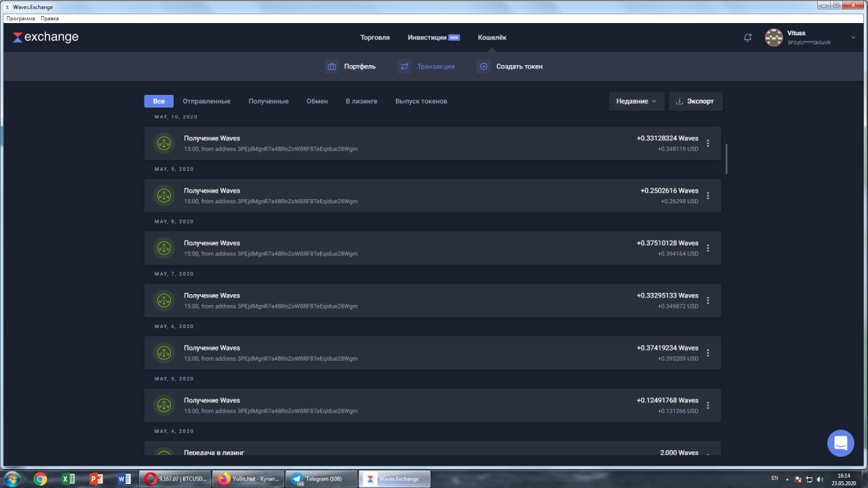
Task: Select the Все filter
Action: (x=159, y=101)
